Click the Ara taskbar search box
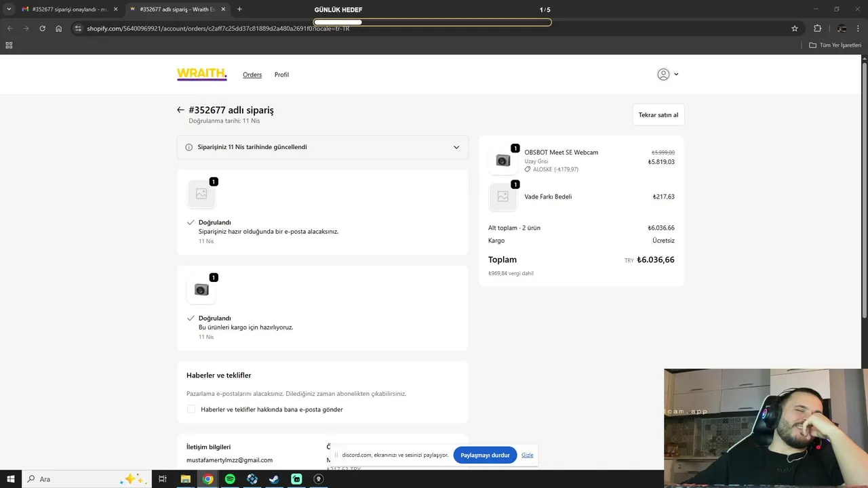Screen dimensions: 868x488 (x=86, y=479)
